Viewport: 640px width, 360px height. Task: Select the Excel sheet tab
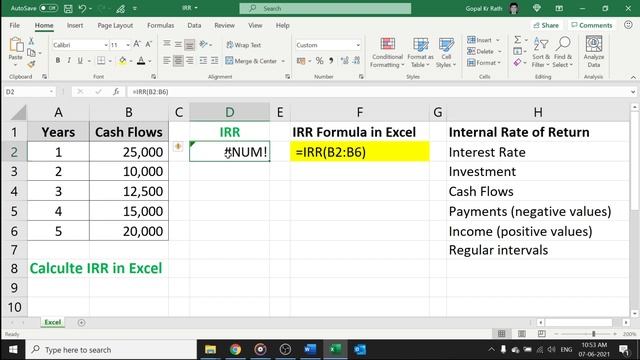[53, 322]
